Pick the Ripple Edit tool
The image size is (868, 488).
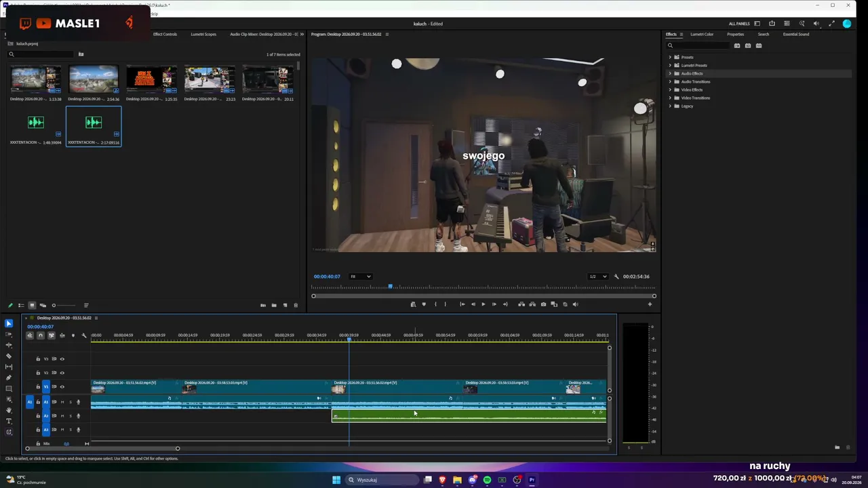tap(9, 345)
